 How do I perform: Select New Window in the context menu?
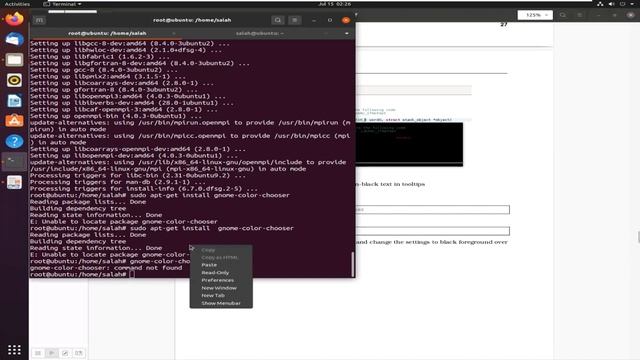(219, 288)
